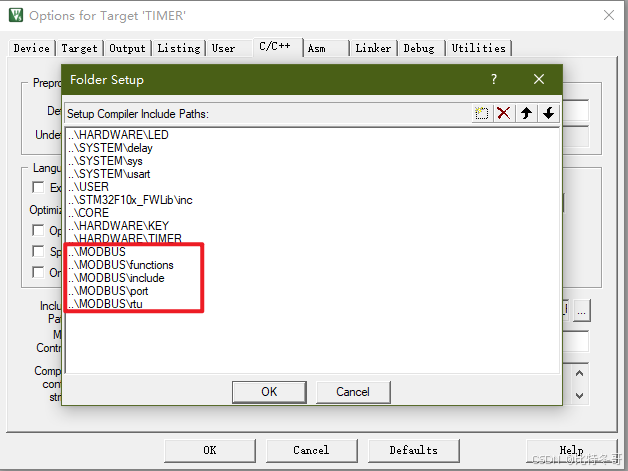Toggle the 'Op' checkbox under Optimization
Viewport: 628px width, 471px height.
coord(38,230)
